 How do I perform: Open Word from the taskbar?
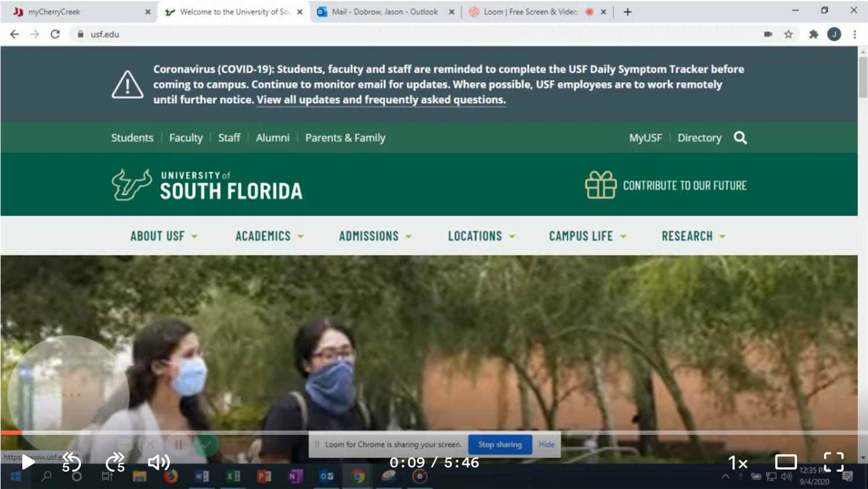coord(202,476)
